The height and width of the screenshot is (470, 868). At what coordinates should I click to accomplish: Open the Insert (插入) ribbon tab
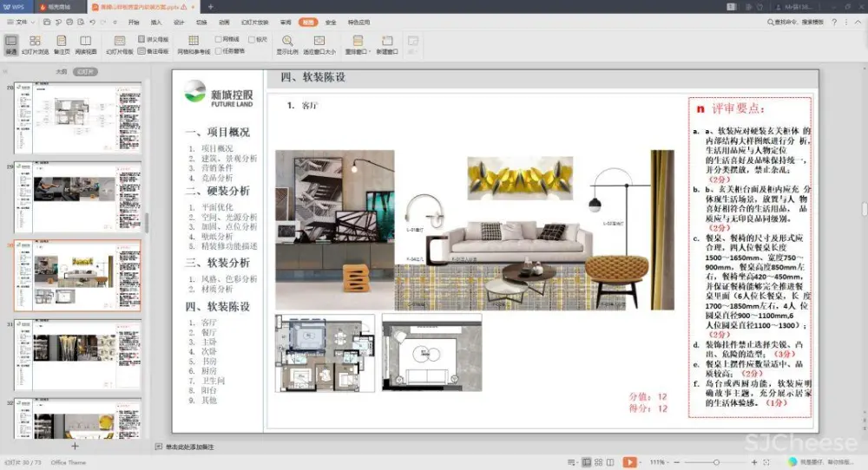tap(156, 22)
